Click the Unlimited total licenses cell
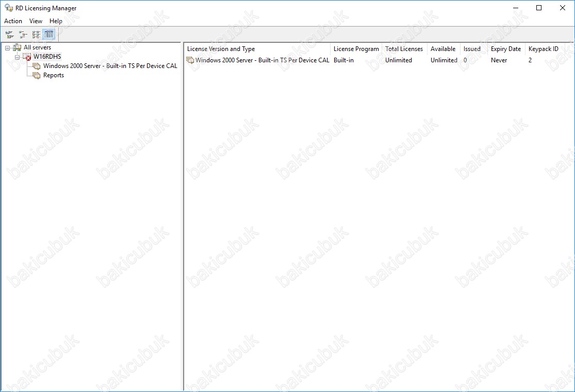Image resolution: width=575 pixels, height=392 pixels. (399, 60)
